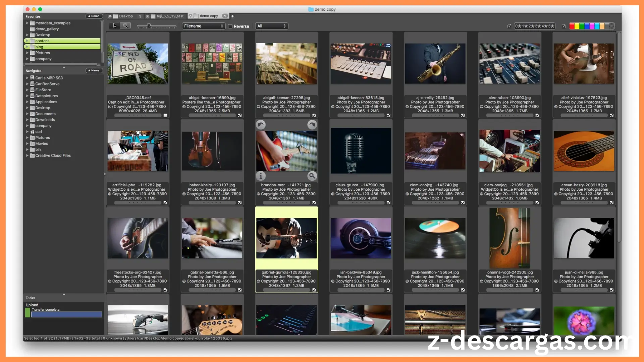Toggle tag checkbox on aj-o-reilly-29462.jpg
The width and height of the screenshot is (644, 362).
[x=463, y=115]
